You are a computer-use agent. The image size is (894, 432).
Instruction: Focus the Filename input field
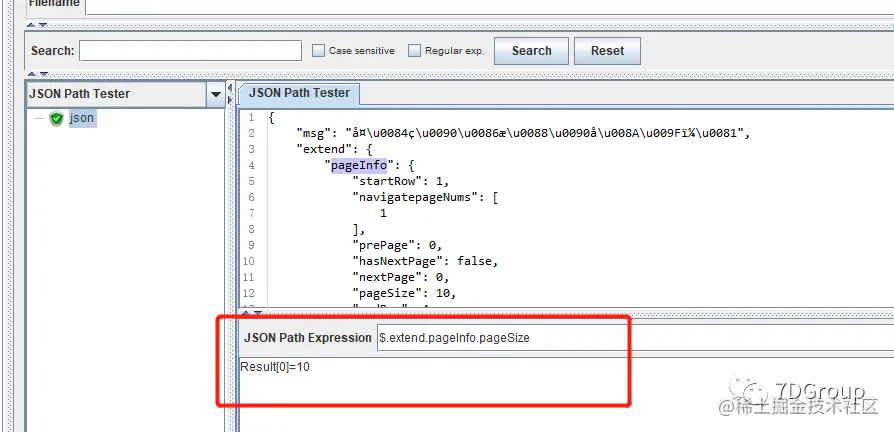[x=489, y=6]
